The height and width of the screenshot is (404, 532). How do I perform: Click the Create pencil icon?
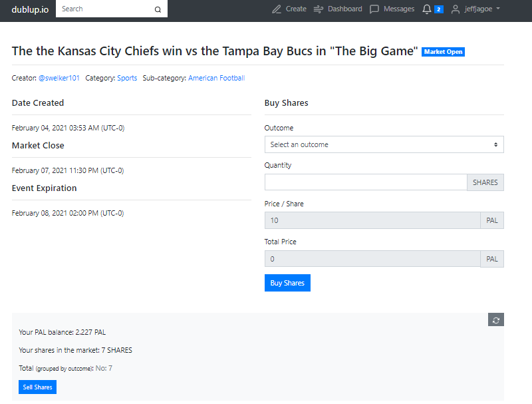pos(277,9)
